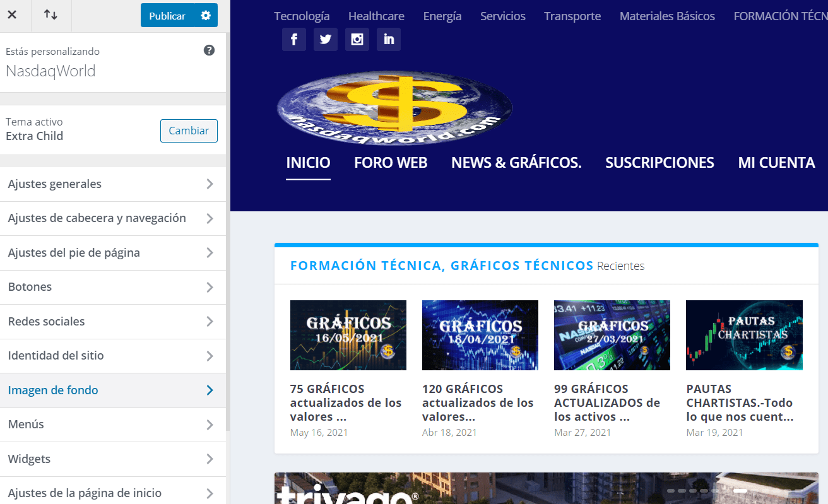Viewport: 828px width, 504px height.
Task: Open the 'PAUTAS CHARTISTAS.-Todo' post title
Action: (740, 402)
